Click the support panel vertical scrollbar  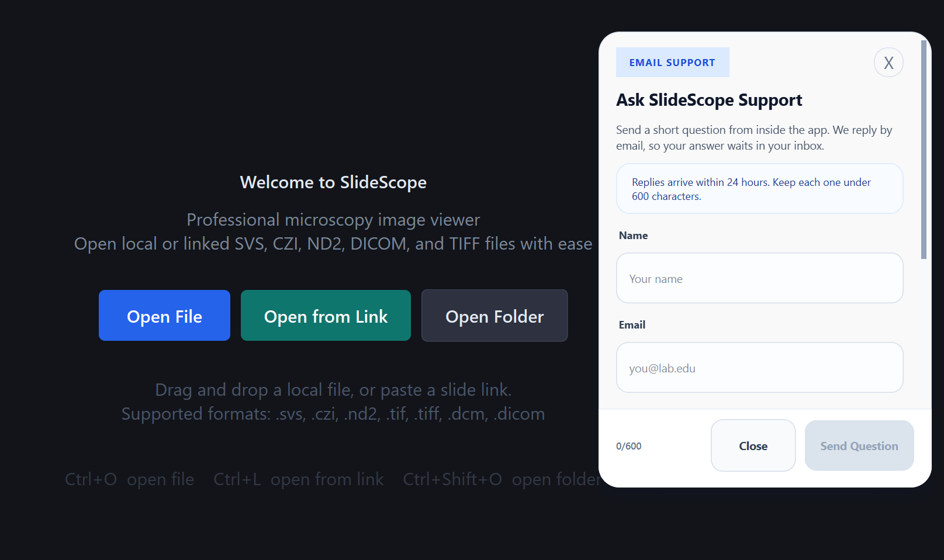click(924, 150)
